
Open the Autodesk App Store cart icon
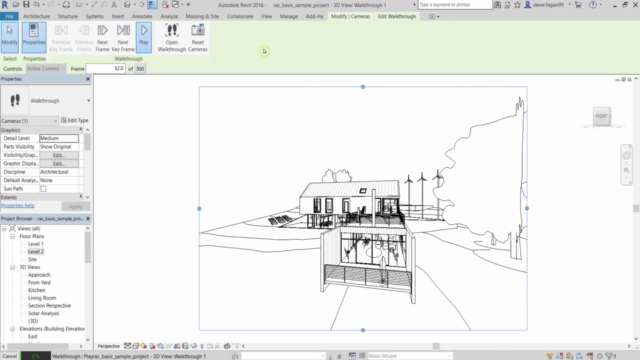(578, 4)
